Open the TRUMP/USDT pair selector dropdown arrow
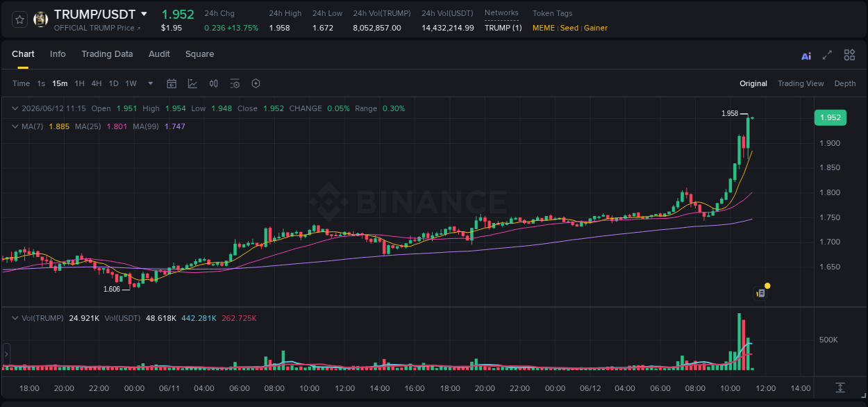 pos(144,14)
